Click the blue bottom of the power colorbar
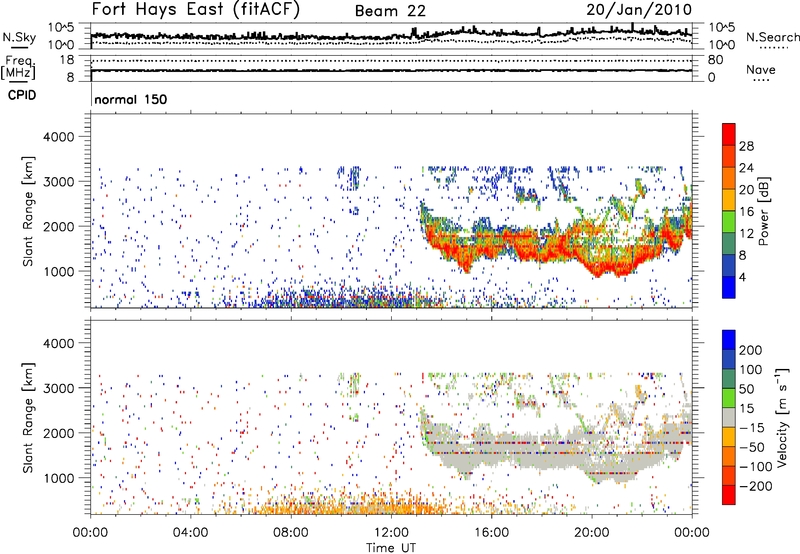The width and height of the screenshot is (800, 554). [729, 287]
